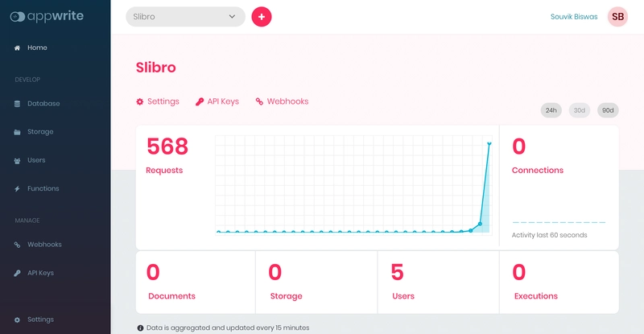644x334 pixels.
Task: Expand Souvik Biswas account name menu
Action: [x=574, y=17]
